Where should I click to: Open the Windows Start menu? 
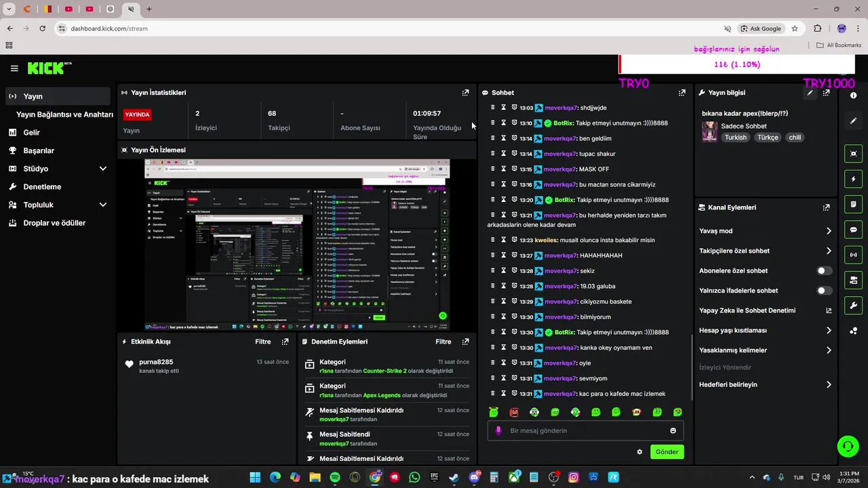tap(255, 478)
